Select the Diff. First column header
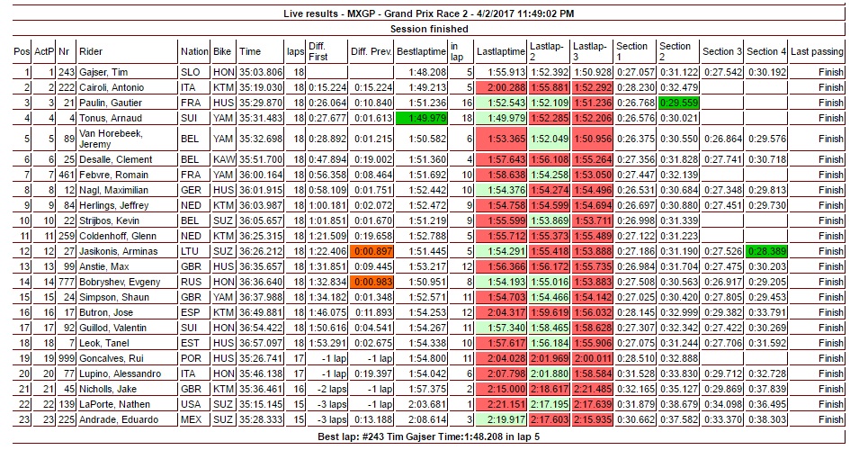Viewport: 868px width, 450px height. tap(318, 52)
